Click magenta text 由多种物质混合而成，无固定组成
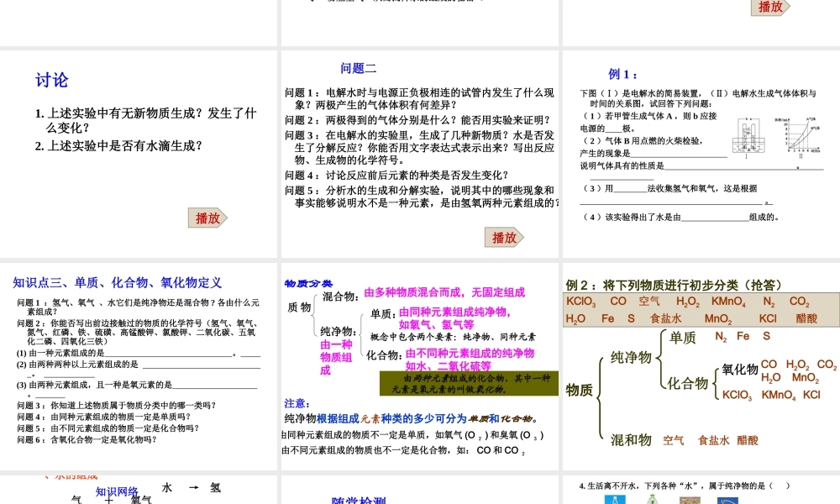The width and height of the screenshot is (840, 504). [444, 292]
